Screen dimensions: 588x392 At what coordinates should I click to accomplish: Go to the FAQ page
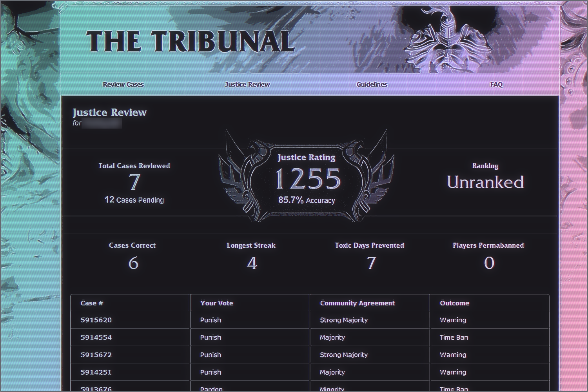496,84
